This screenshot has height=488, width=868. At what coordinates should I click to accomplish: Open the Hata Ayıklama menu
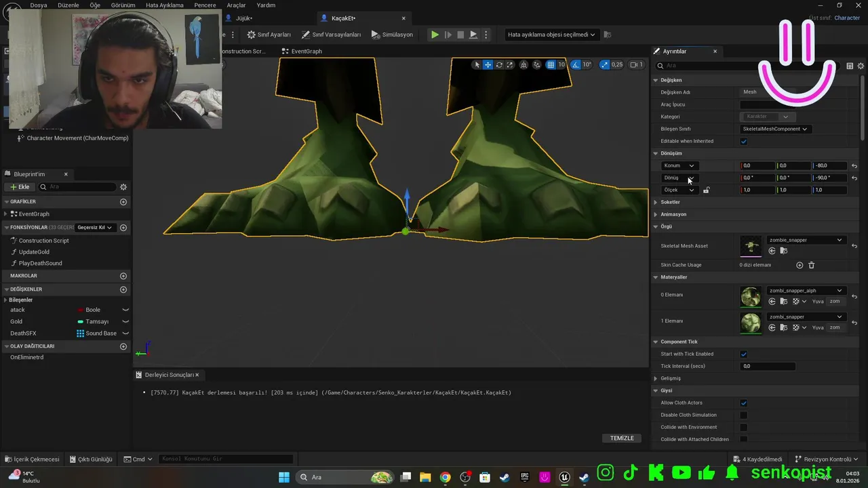point(164,5)
